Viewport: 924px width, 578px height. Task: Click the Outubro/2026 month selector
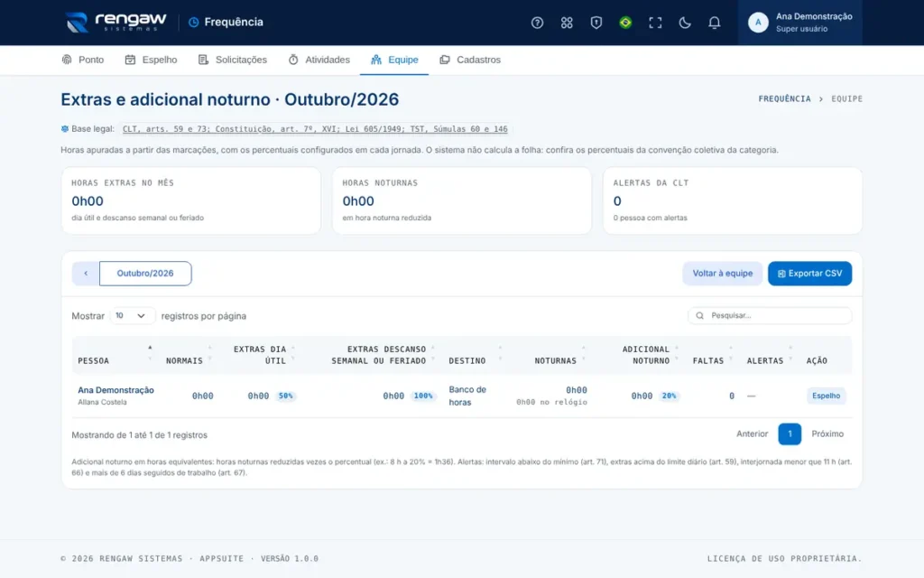(145, 274)
